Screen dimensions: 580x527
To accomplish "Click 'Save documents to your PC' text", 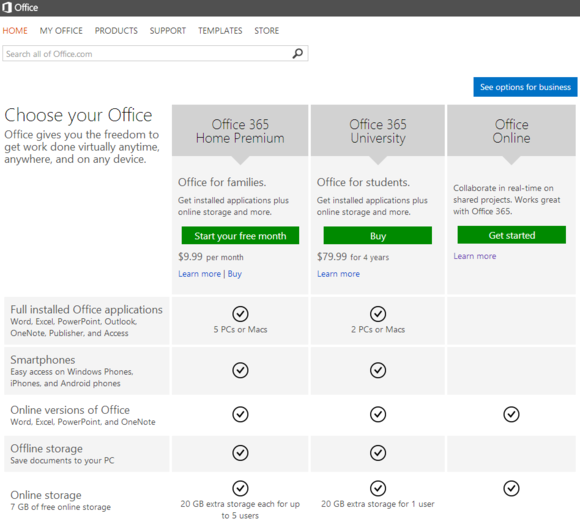I will 62,461.
